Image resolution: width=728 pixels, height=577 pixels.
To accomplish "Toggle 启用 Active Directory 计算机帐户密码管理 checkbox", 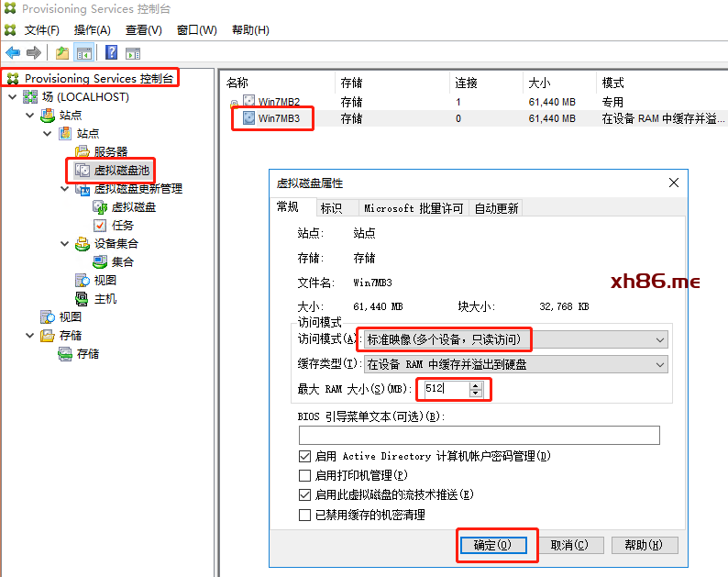I will [x=305, y=456].
